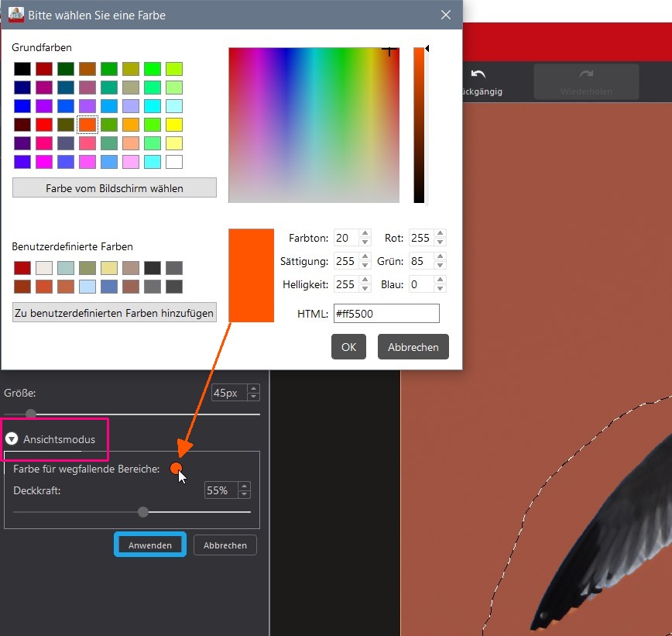Click the Helligkeit value field
This screenshot has height=636, width=672.
(x=347, y=284)
